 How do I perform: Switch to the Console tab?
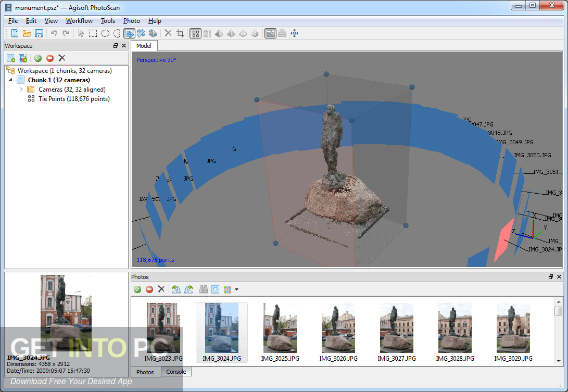(x=176, y=372)
